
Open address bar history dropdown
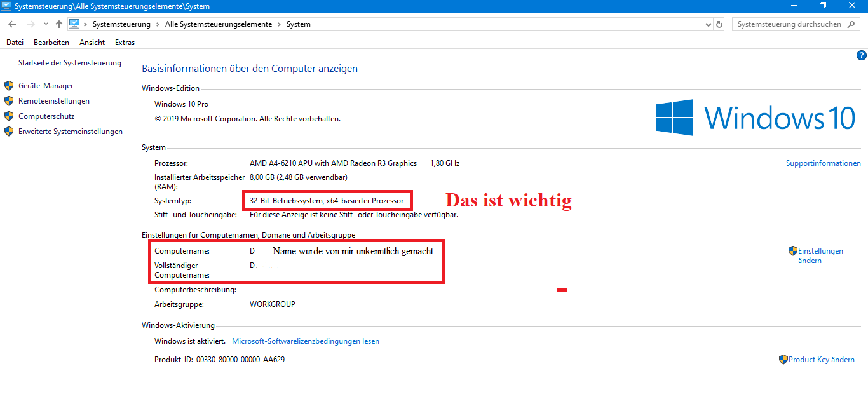coord(709,24)
